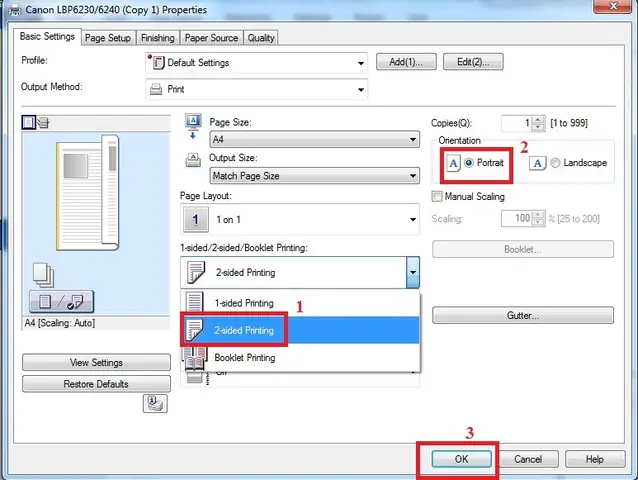Open the Profile dropdown
This screenshot has height=480, width=638.
256,63
